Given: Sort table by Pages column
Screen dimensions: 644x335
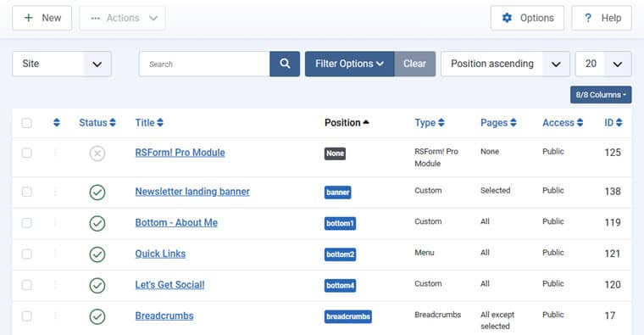Looking at the screenshot, I should 498,122.
